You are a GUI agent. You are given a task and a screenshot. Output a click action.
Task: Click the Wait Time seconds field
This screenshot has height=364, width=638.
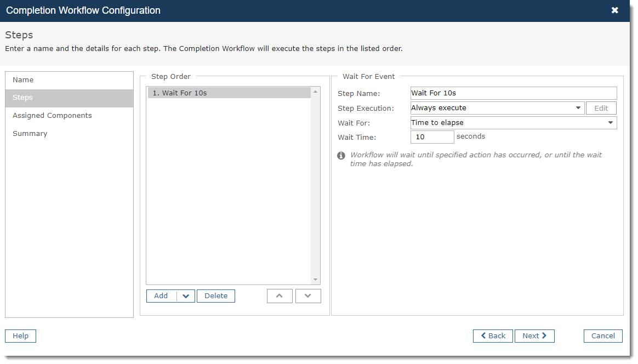tap(432, 137)
